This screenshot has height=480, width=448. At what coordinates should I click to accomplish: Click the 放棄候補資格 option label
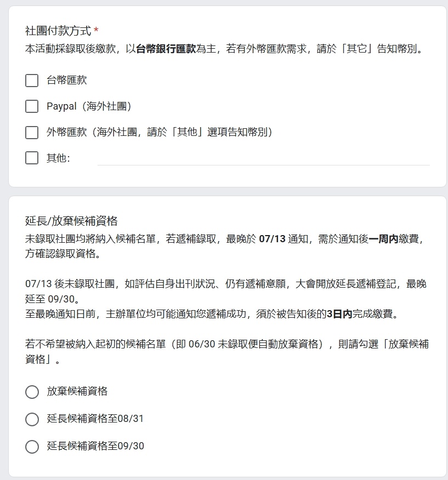pyautogui.click(x=77, y=391)
